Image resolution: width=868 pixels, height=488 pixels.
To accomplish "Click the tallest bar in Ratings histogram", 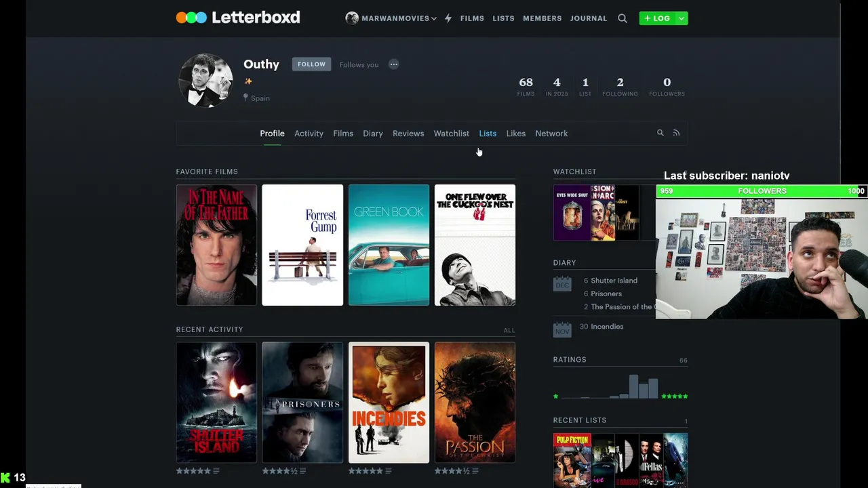I will (x=633, y=386).
